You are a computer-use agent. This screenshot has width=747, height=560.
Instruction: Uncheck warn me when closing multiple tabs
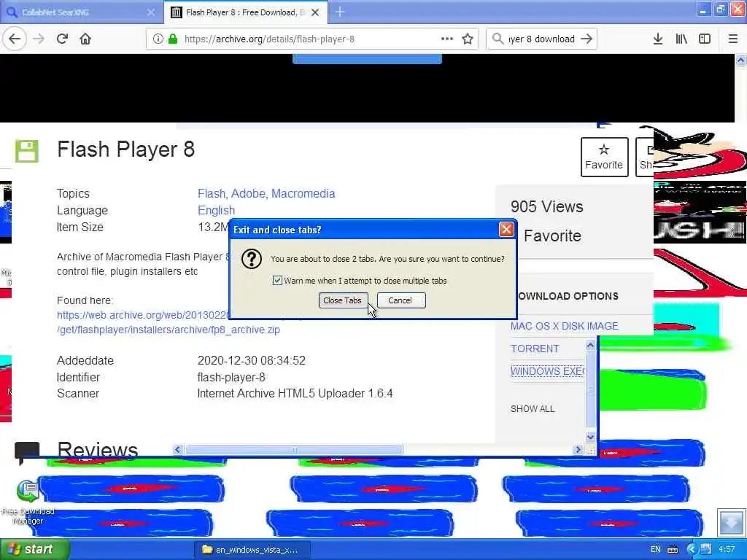(277, 281)
